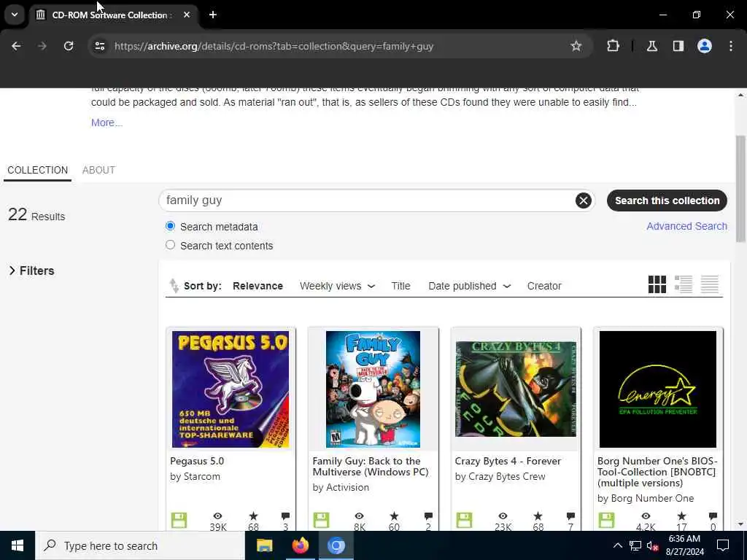The width and height of the screenshot is (747, 560).
Task: Go back with the browser back arrow
Action: [16, 46]
